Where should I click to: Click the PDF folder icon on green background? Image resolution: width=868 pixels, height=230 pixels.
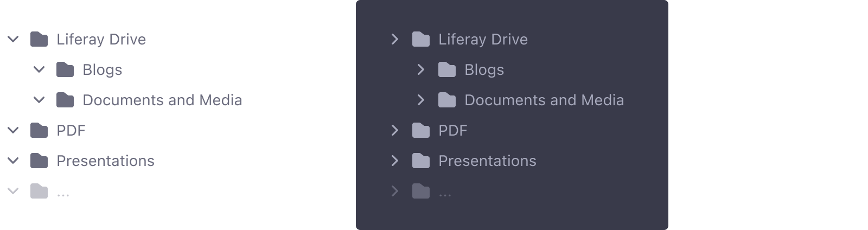tap(39, 130)
